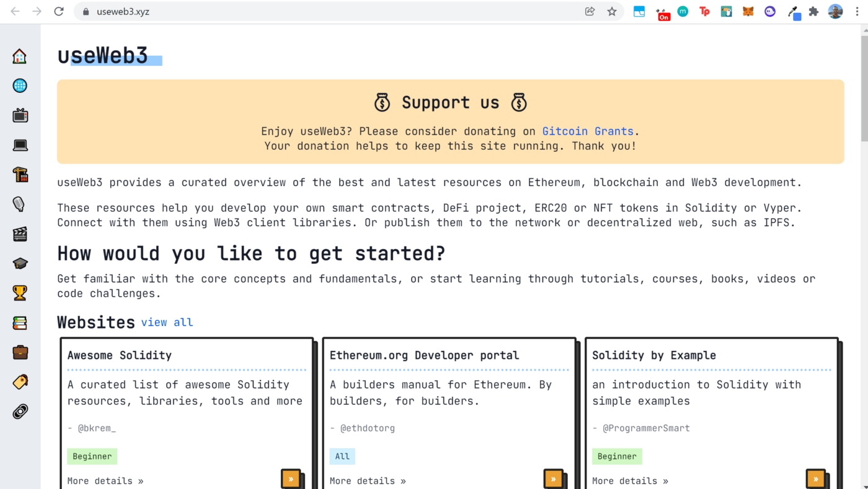Screen dimensions: 868x489
Task: Click the blue globe sidebar icon
Action: pos(20,86)
